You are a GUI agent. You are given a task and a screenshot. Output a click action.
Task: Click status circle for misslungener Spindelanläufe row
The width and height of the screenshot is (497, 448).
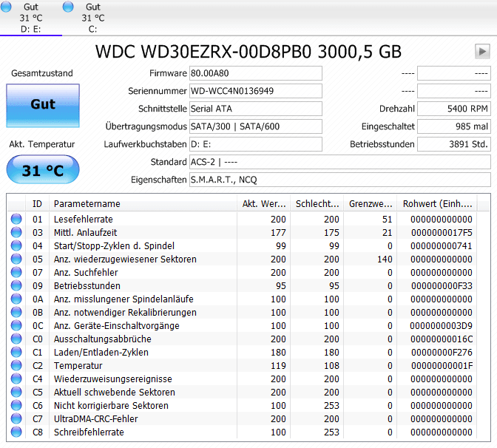coord(16,299)
